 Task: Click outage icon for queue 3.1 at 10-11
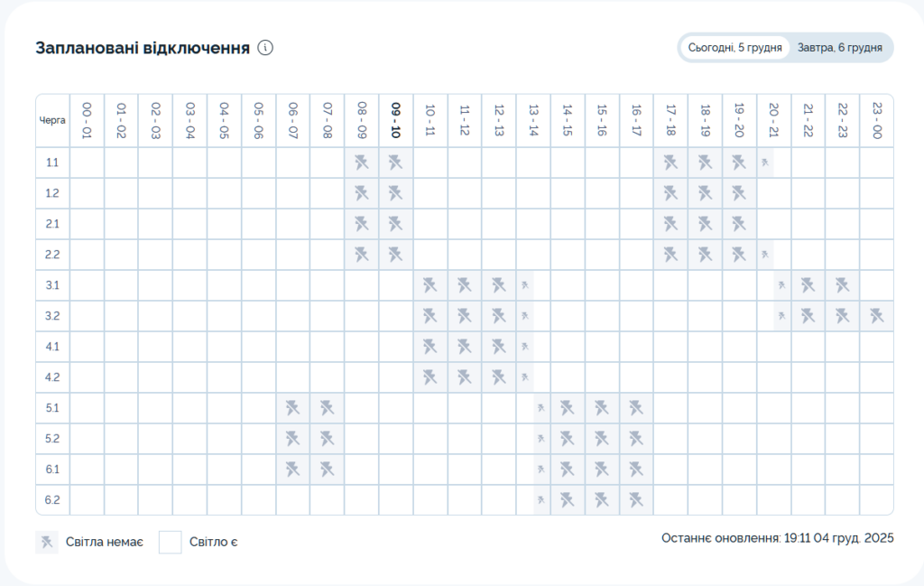(x=430, y=285)
